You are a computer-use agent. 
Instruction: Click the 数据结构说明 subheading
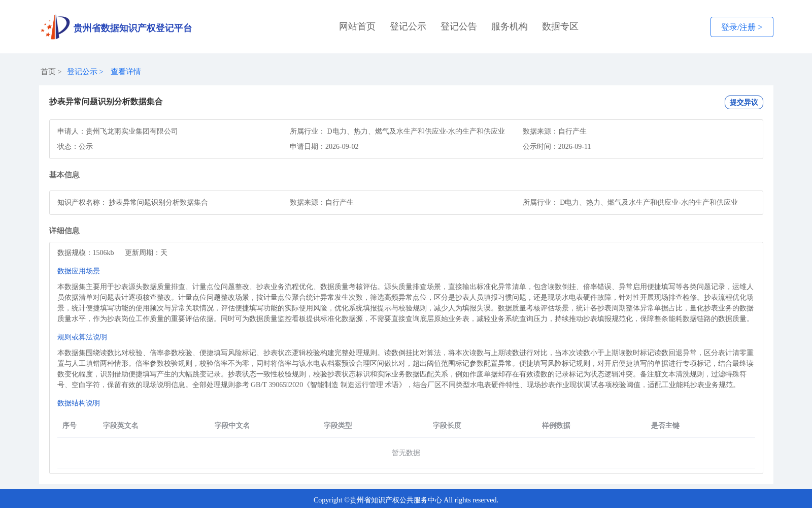pyautogui.click(x=79, y=403)
